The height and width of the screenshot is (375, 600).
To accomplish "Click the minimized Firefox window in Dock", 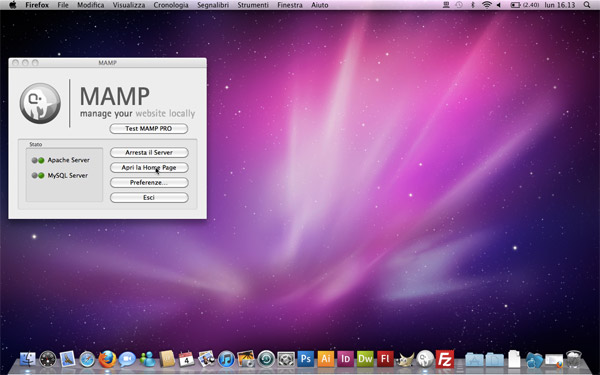I will click(554, 360).
